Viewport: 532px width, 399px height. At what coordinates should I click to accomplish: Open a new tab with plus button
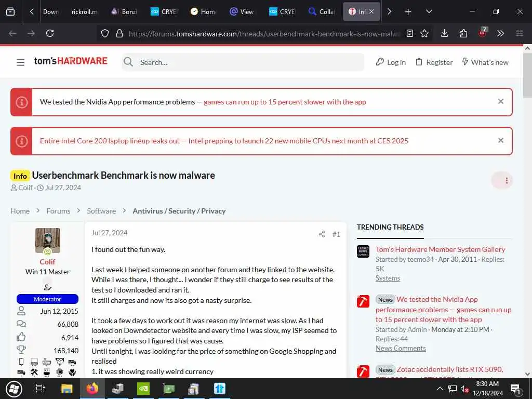point(408,11)
